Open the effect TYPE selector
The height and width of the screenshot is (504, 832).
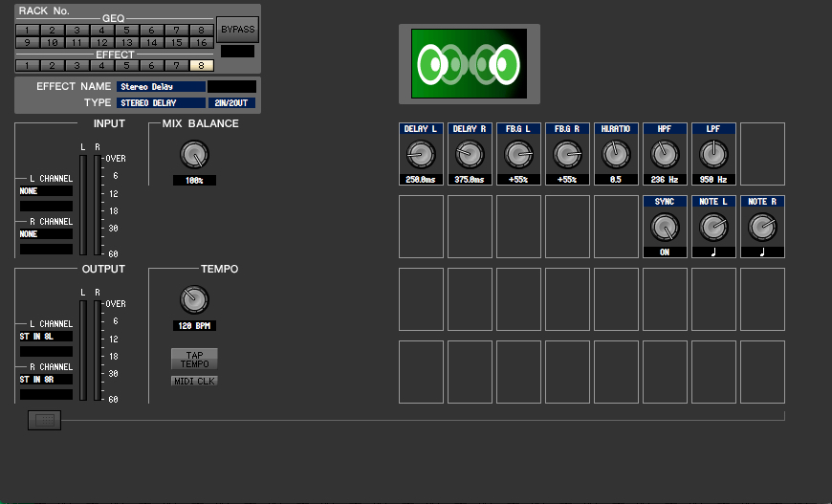[x=161, y=102]
